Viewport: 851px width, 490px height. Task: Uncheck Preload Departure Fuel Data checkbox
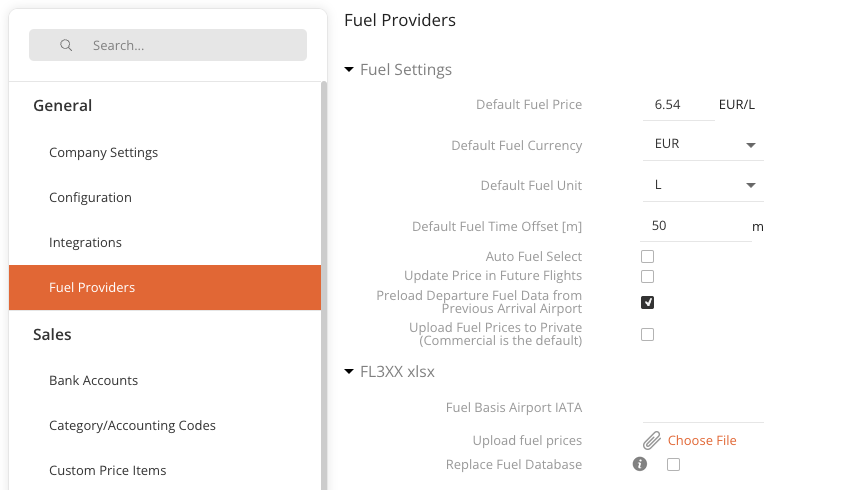tap(647, 302)
